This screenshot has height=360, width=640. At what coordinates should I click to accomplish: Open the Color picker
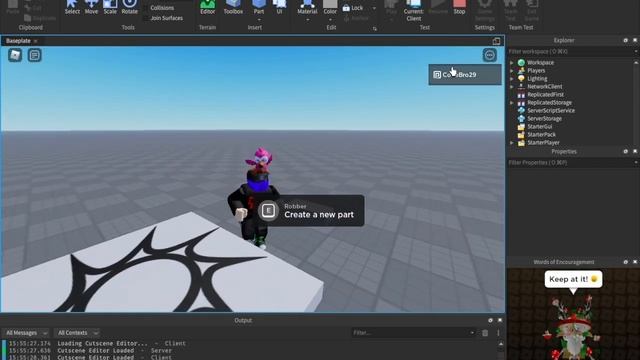pyautogui.click(x=330, y=7)
